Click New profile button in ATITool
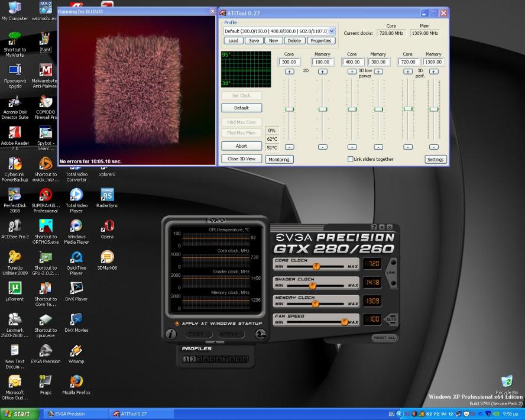Image resolution: width=525 pixels, height=420 pixels. point(274,41)
